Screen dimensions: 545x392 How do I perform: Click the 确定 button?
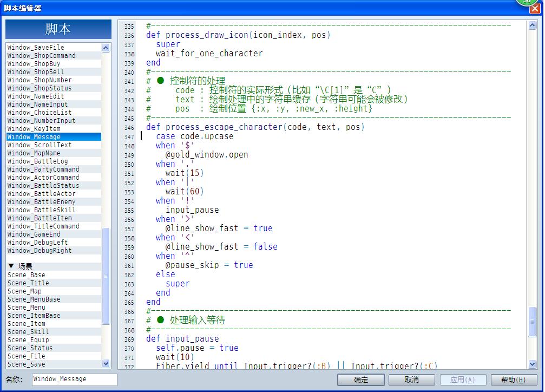361,380
